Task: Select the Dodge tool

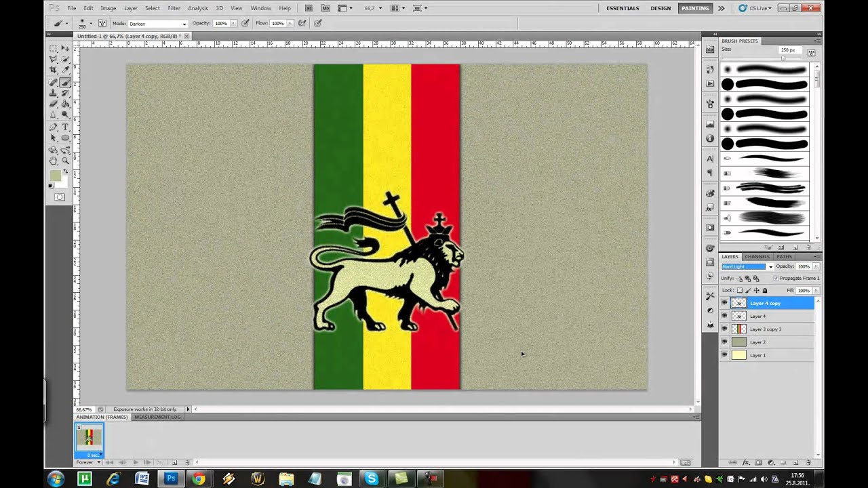Action: click(65, 115)
